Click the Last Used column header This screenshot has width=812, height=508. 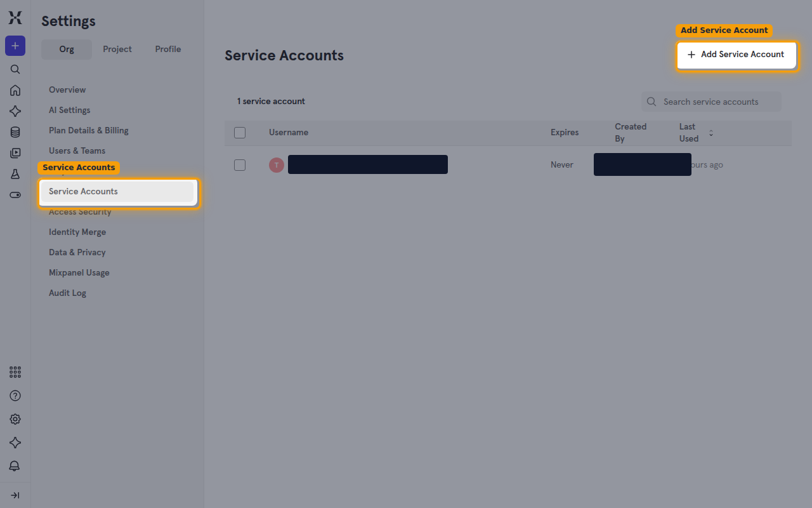click(x=689, y=133)
